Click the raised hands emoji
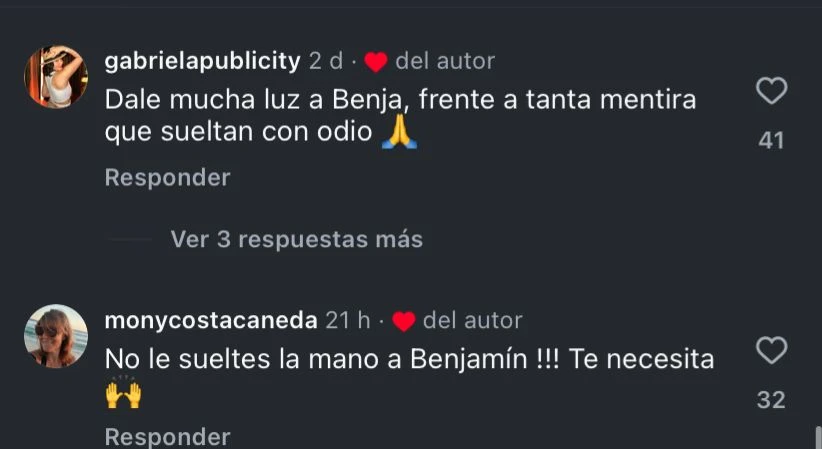 [x=123, y=395]
